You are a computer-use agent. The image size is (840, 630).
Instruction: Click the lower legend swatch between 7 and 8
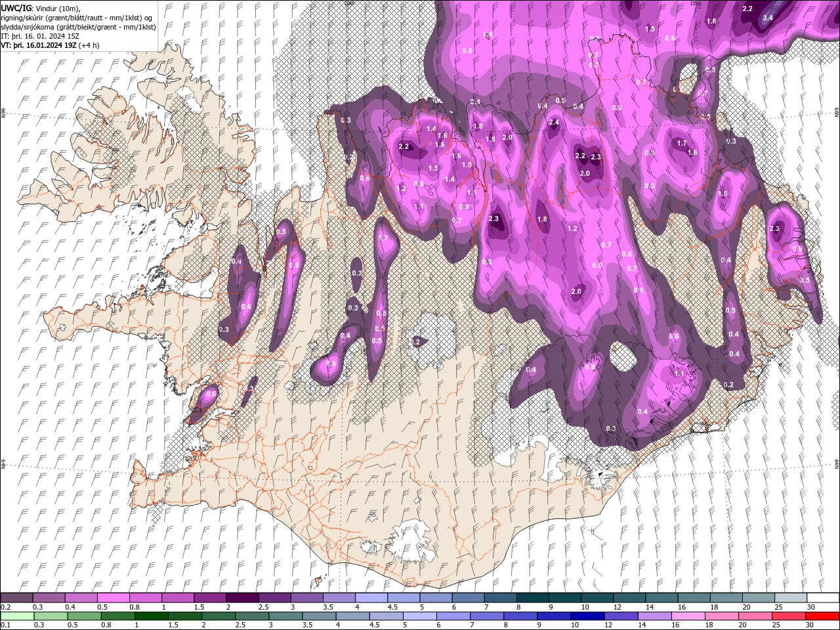(486, 616)
